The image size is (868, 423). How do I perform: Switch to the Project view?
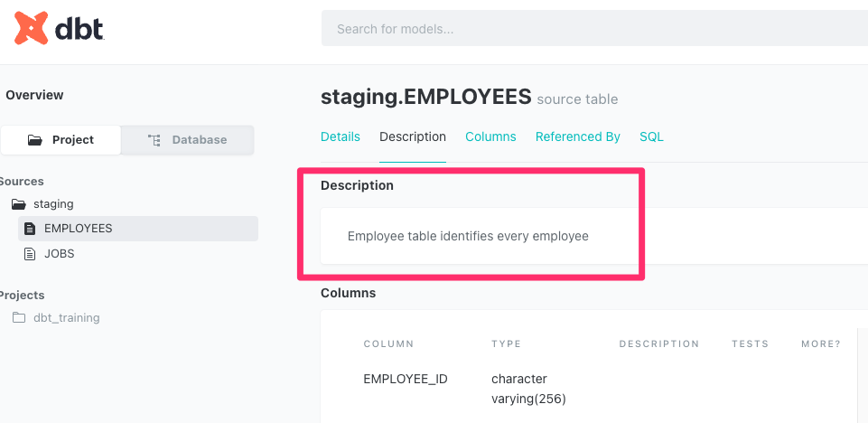click(61, 140)
